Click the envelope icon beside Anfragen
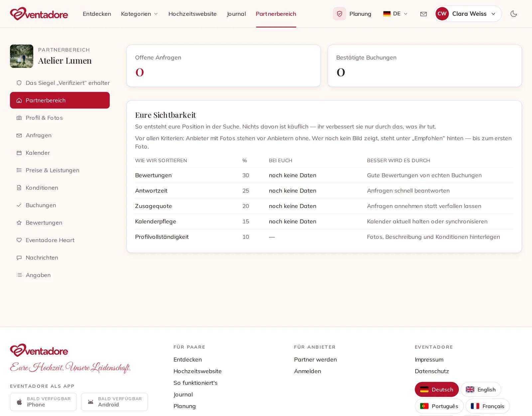This screenshot has height=416, width=532. pyautogui.click(x=19, y=135)
